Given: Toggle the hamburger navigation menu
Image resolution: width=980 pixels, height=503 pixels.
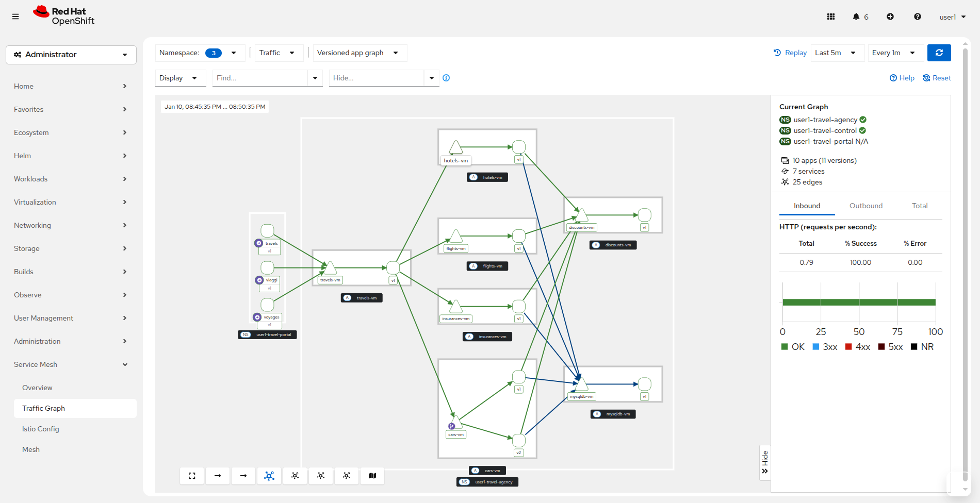Looking at the screenshot, I should pos(15,16).
